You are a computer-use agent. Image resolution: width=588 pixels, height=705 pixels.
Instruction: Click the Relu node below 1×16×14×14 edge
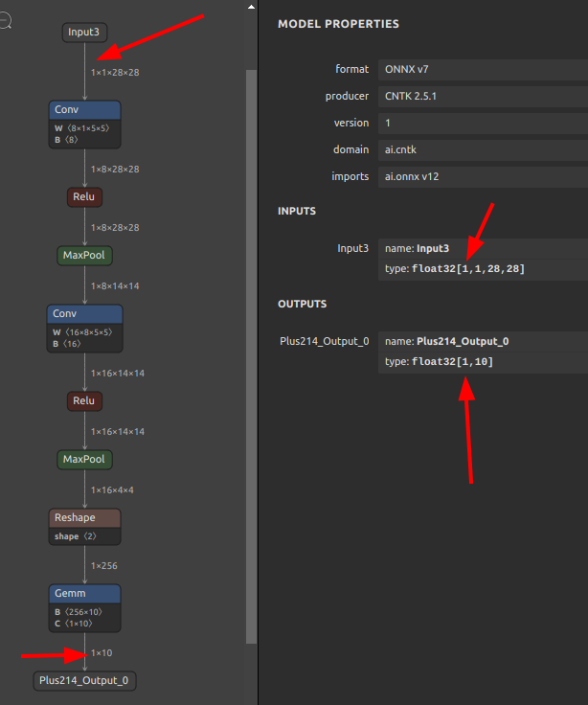pyautogui.click(x=84, y=400)
